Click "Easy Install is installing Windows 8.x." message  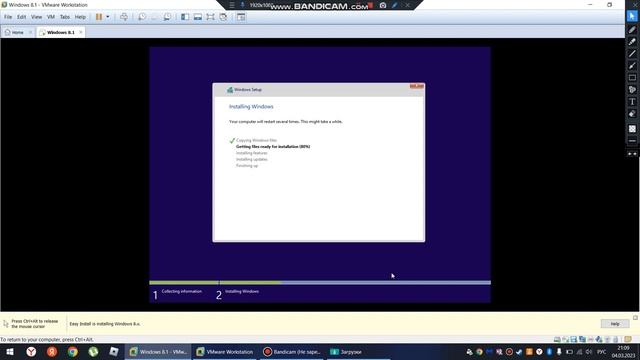(x=105, y=324)
